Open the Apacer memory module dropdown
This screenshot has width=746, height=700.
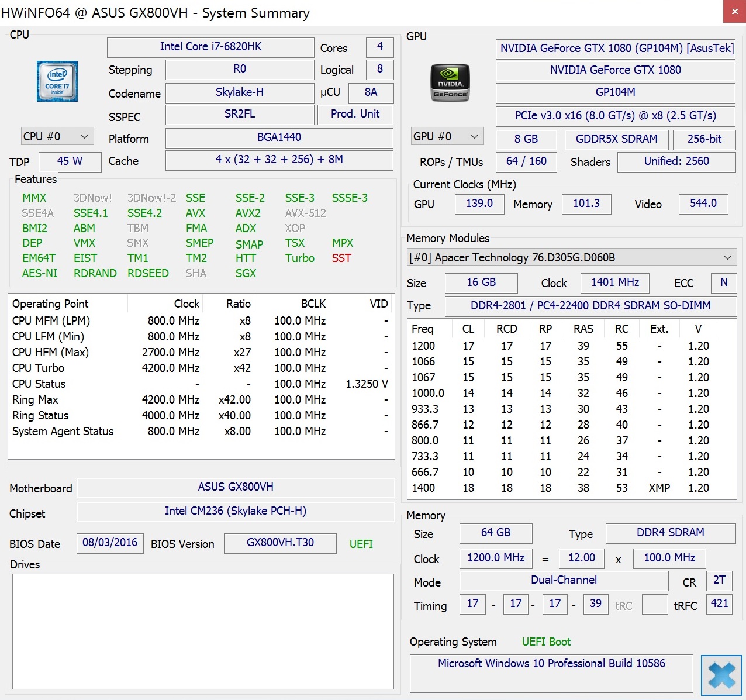571,257
